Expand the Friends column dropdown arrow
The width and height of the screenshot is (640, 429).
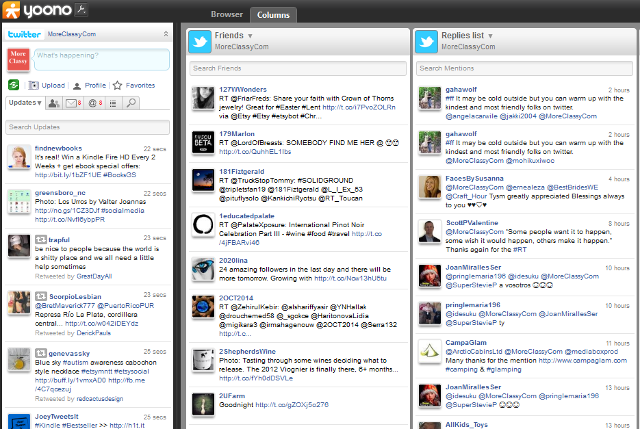pos(250,36)
